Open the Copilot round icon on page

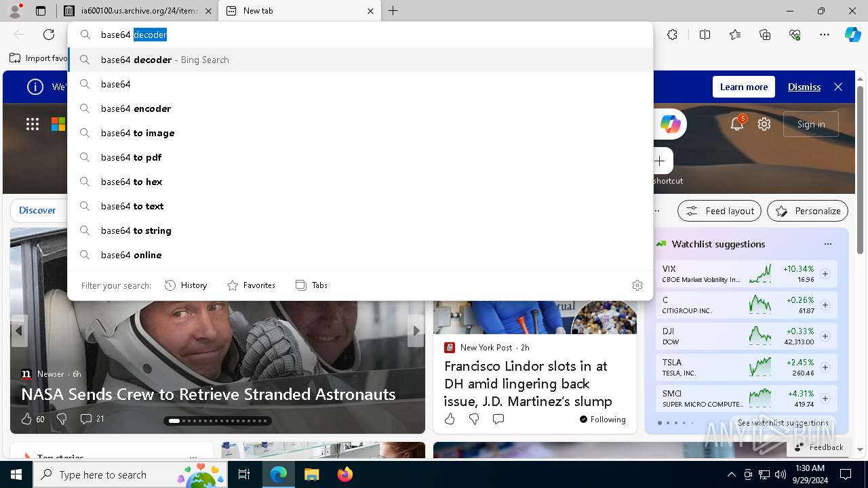pos(671,124)
